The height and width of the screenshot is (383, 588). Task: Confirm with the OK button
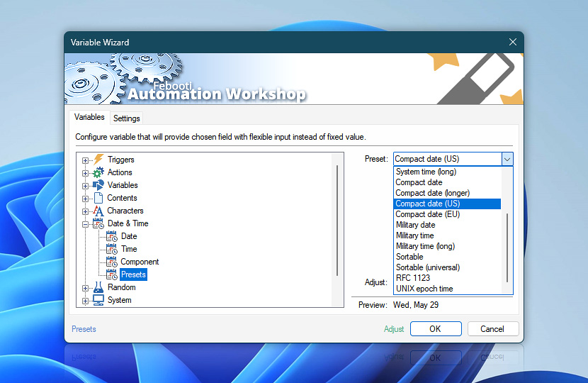[x=436, y=329]
